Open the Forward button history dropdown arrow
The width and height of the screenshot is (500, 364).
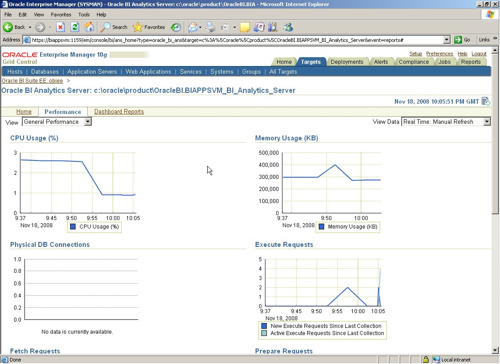(50, 27)
